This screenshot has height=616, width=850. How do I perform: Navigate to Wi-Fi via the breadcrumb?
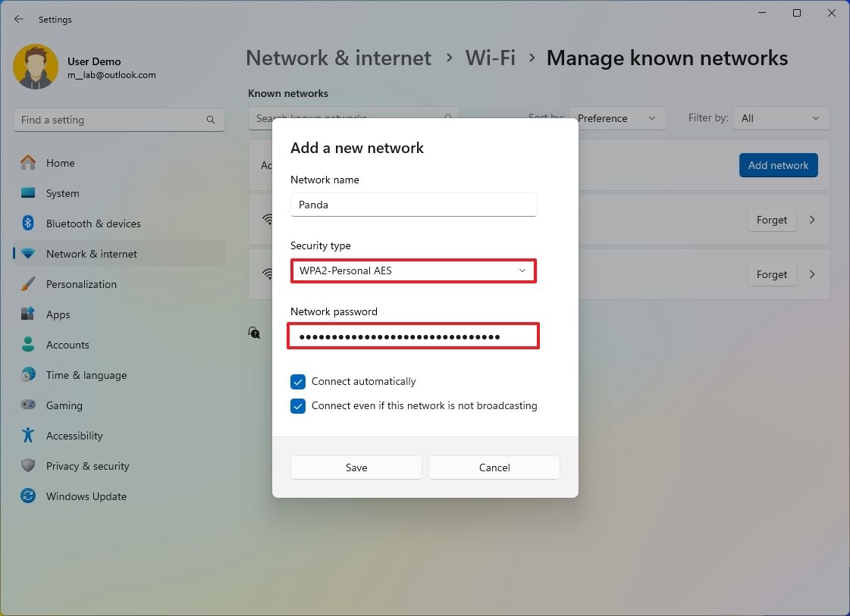coord(490,58)
